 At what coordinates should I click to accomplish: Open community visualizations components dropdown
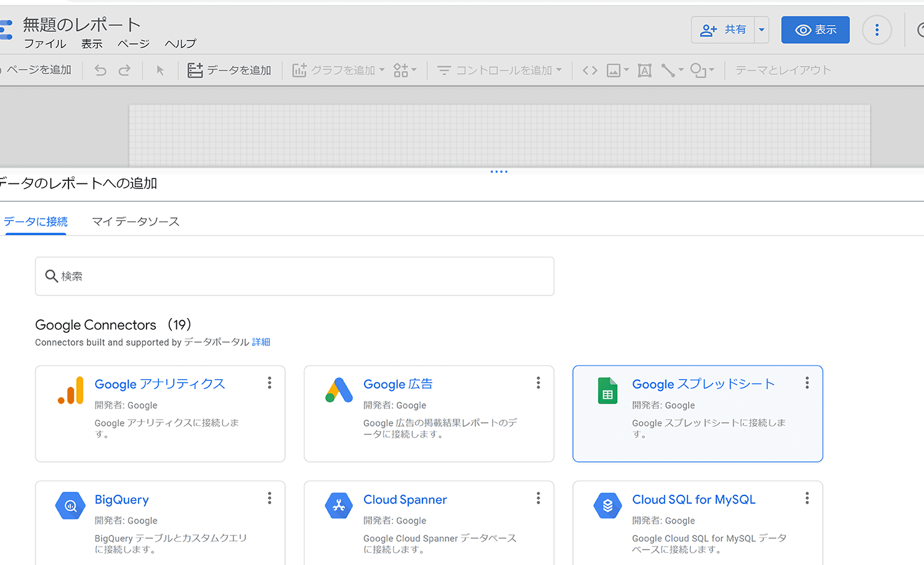(x=405, y=70)
